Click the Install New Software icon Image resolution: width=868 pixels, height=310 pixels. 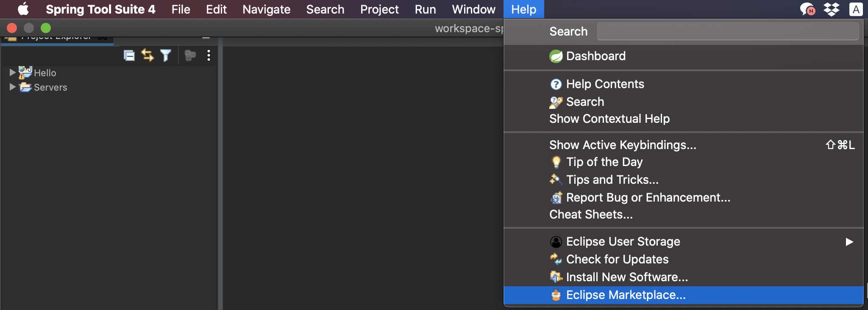tap(556, 277)
